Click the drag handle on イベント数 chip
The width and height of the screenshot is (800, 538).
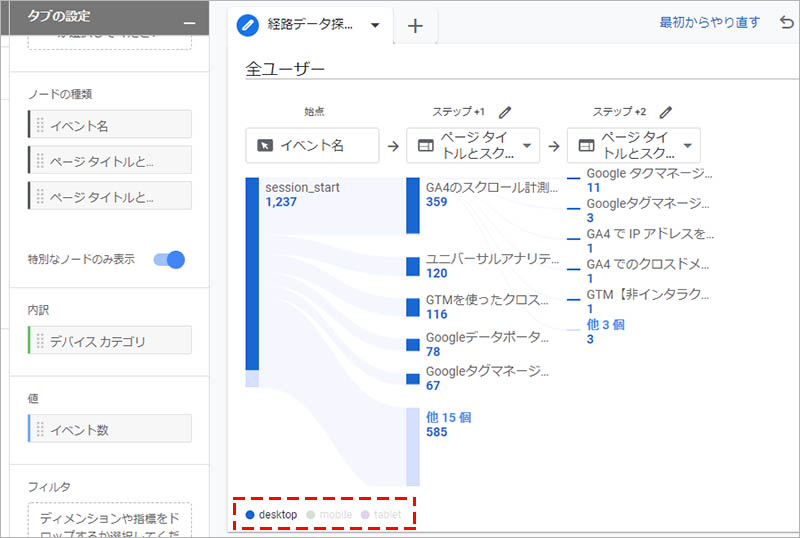tap(41, 429)
